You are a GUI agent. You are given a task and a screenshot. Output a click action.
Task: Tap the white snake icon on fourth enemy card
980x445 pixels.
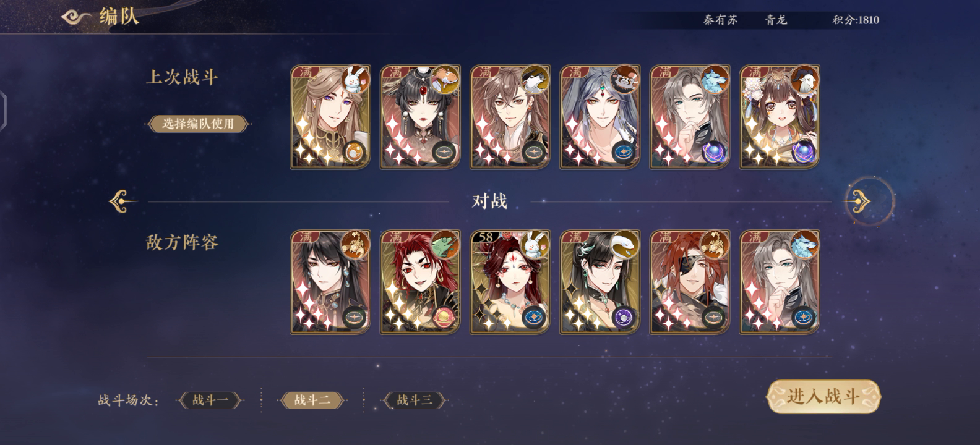(624, 245)
